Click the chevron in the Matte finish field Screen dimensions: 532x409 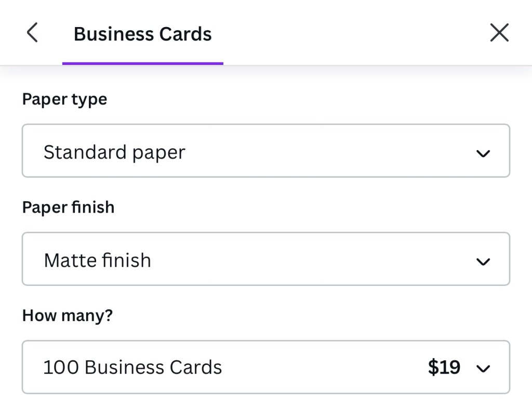483,261
